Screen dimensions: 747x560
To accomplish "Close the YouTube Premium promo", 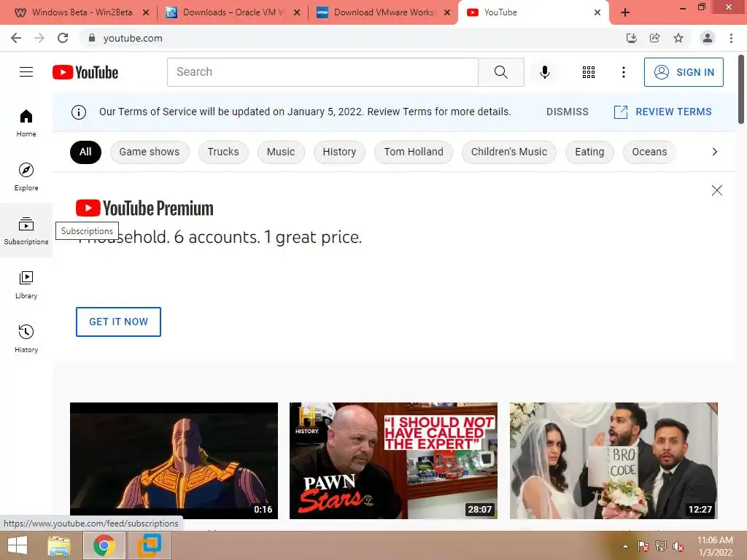I will click(716, 190).
